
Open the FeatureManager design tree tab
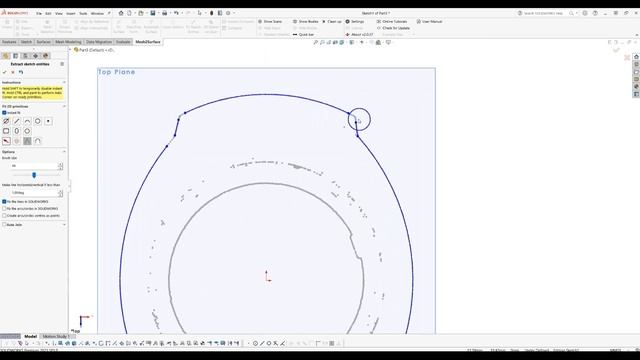pyautogui.click(x=6, y=56)
